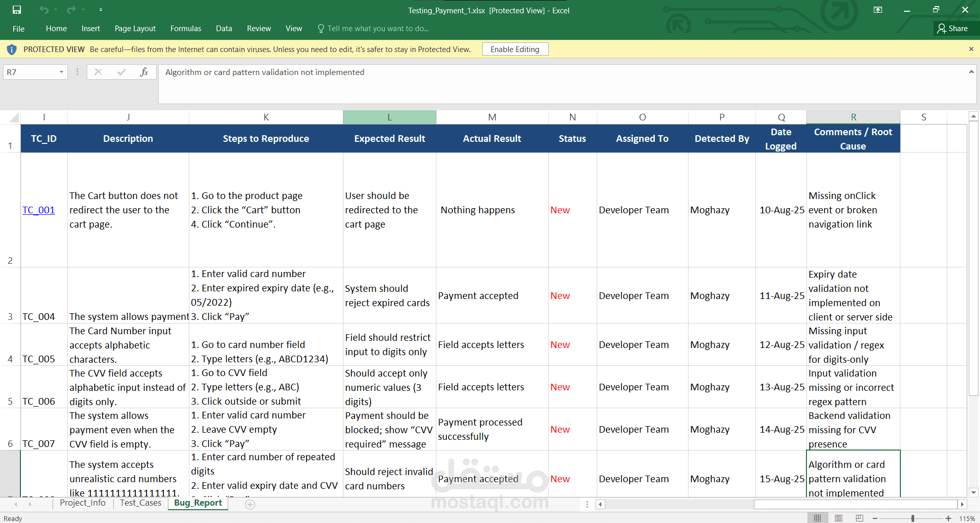
Task: Open the Data ribbon tab
Action: pos(224,29)
